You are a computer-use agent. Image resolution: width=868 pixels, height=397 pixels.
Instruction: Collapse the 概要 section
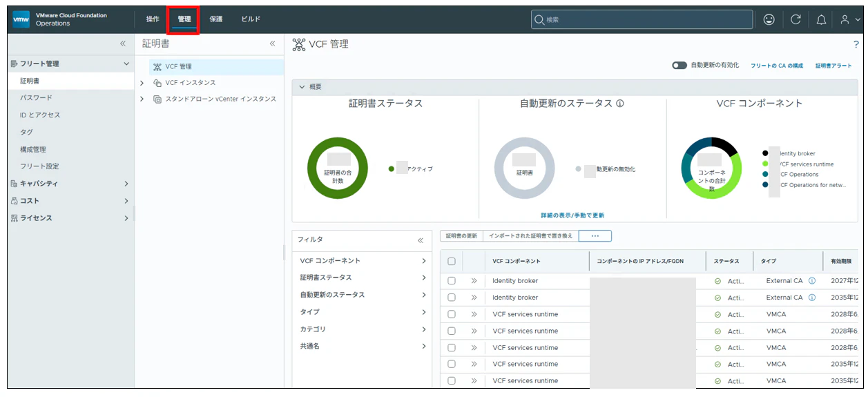point(302,87)
